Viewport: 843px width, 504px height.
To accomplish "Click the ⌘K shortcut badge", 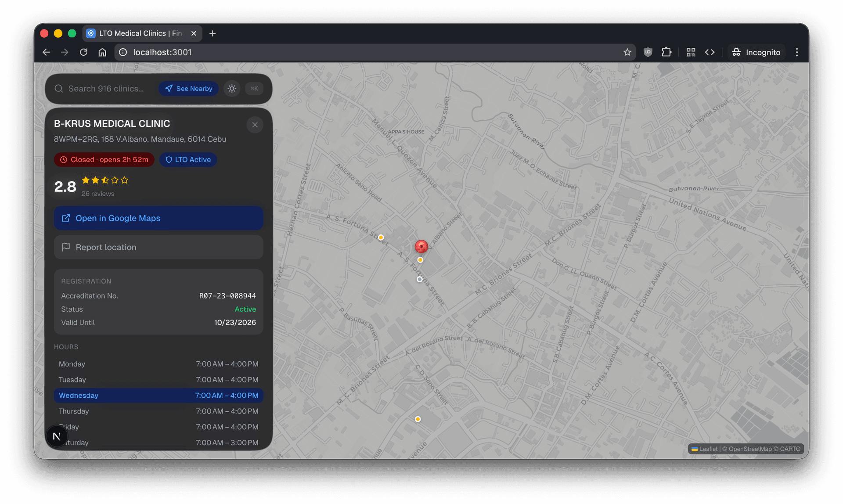I will [254, 89].
